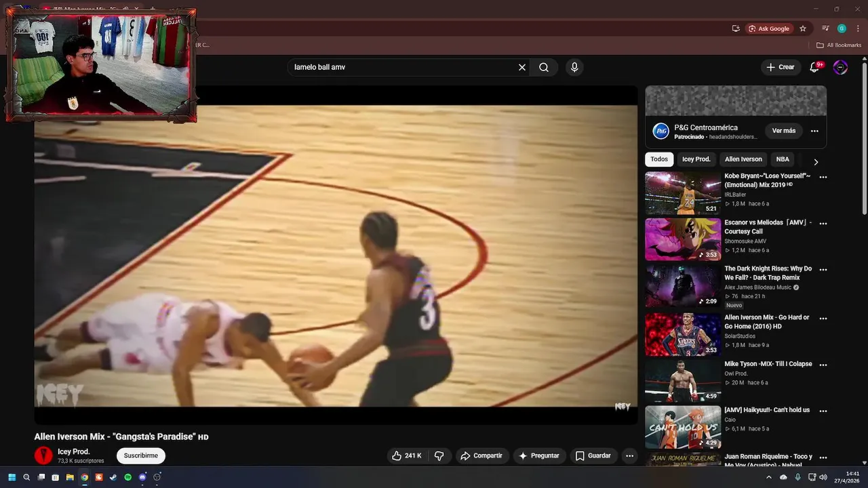Open Discord from the taskbar
868x488 pixels.
tap(142, 477)
